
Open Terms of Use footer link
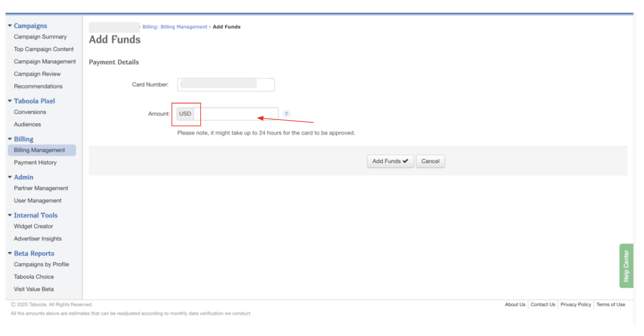610,305
